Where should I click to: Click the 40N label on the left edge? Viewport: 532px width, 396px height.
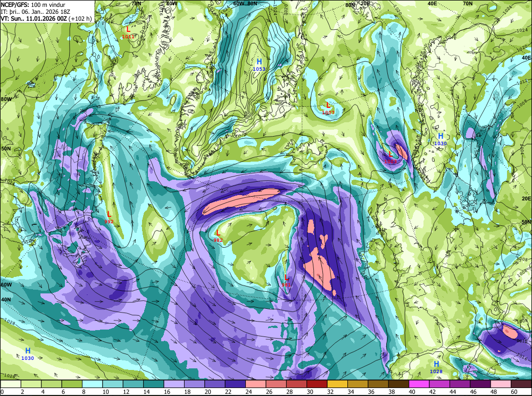click(6, 300)
